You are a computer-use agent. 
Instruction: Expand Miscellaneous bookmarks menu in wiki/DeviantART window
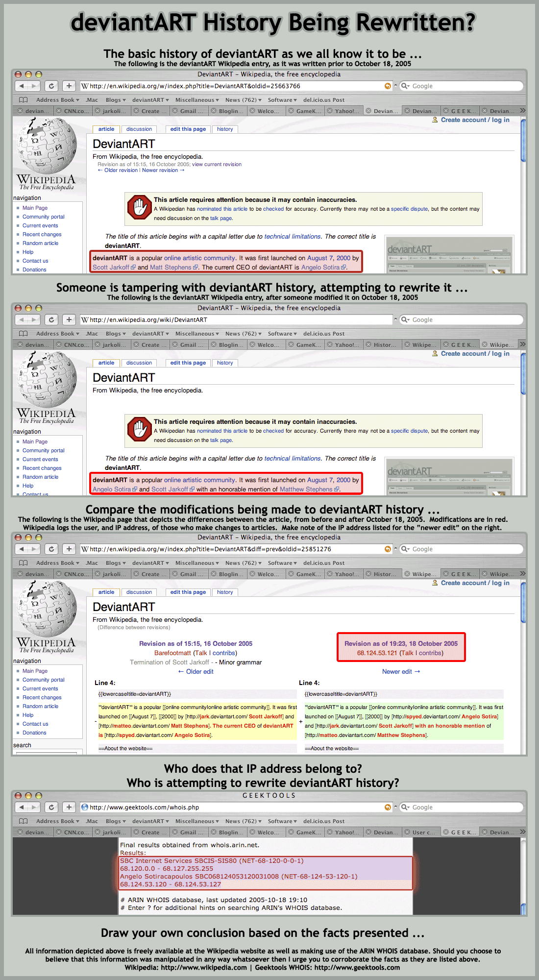[197, 334]
